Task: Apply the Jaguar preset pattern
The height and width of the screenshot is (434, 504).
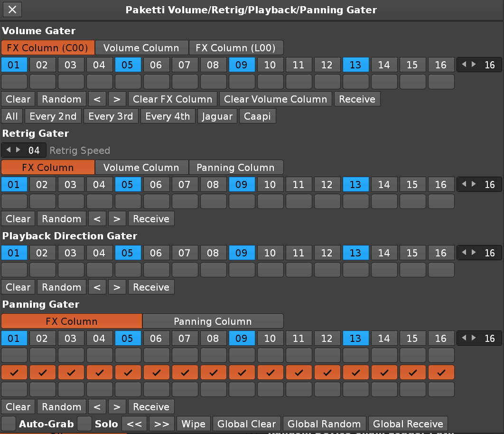Action: pos(217,116)
